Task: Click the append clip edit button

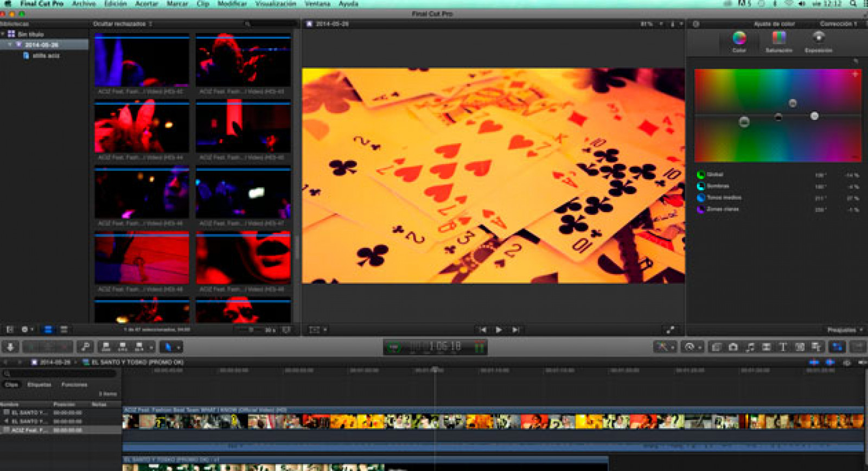Action: pyautogui.click(x=139, y=346)
